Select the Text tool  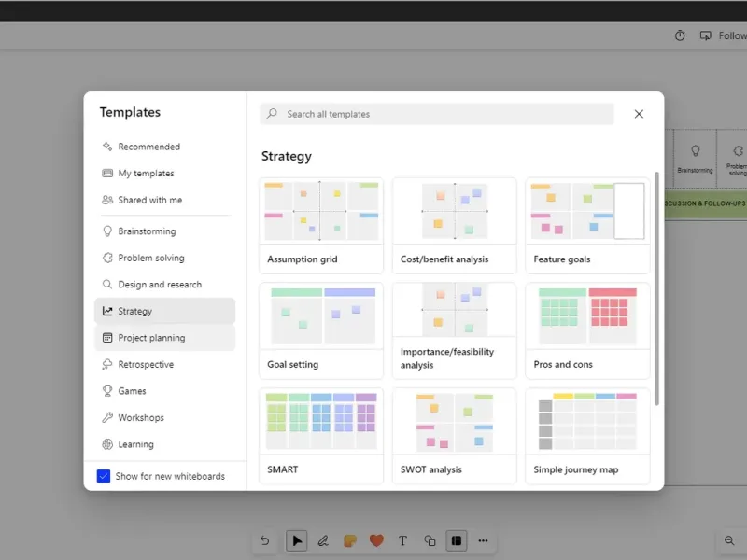pyautogui.click(x=403, y=540)
